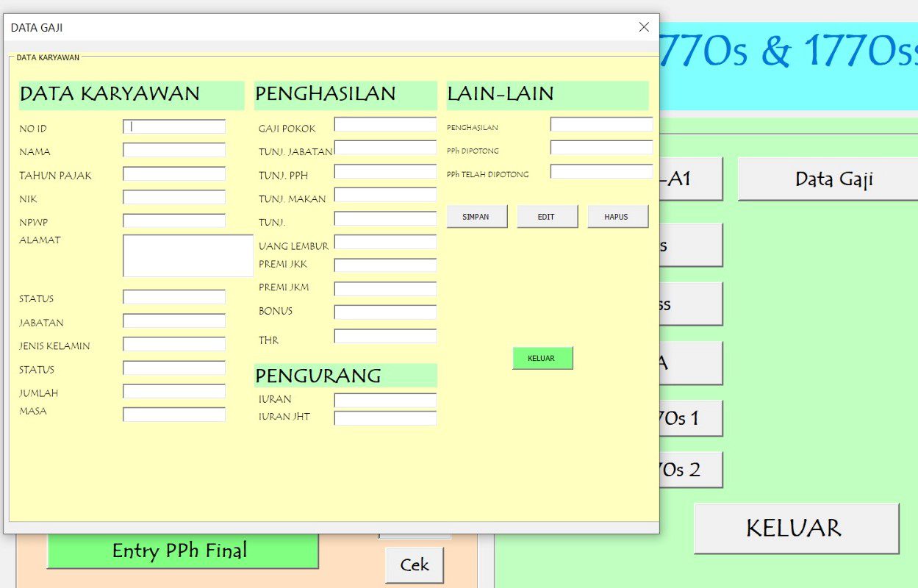Select the THR text box
918x588 pixels.
pyautogui.click(x=385, y=337)
